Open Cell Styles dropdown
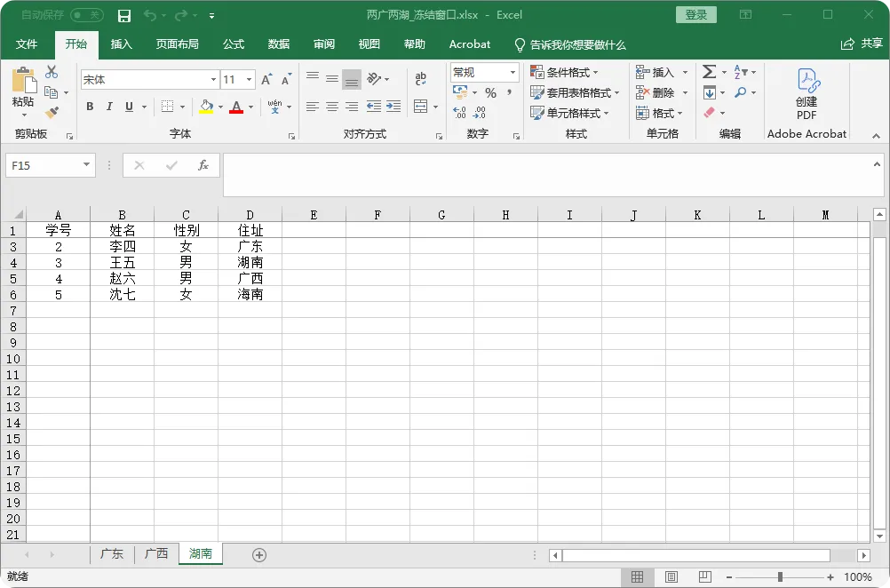This screenshot has height=588, width=890. pos(570,113)
